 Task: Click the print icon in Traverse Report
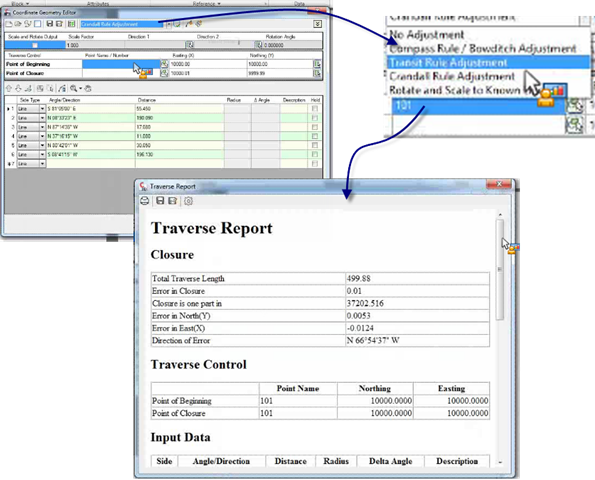[x=145, y=201]
